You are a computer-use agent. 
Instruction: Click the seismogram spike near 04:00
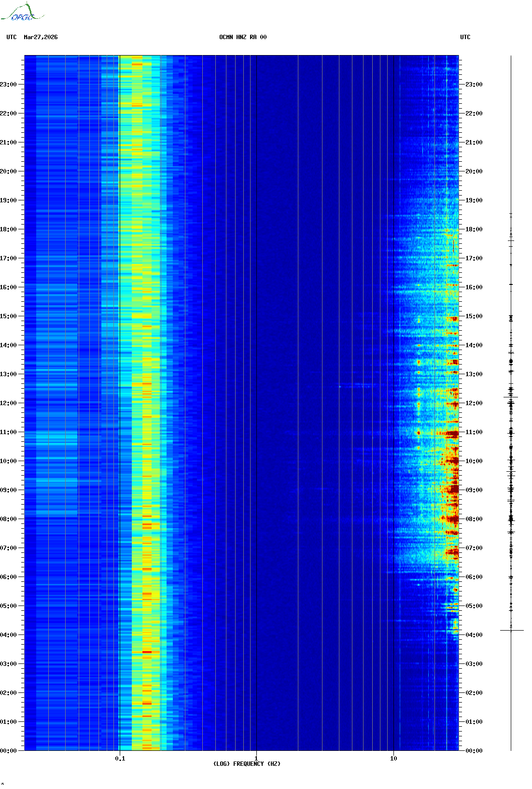pos(511,630)
